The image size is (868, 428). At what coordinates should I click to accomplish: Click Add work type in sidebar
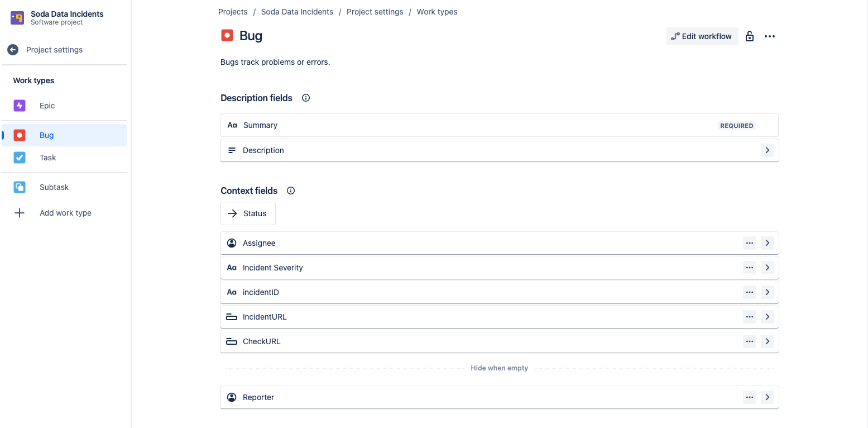click(65, 213)
